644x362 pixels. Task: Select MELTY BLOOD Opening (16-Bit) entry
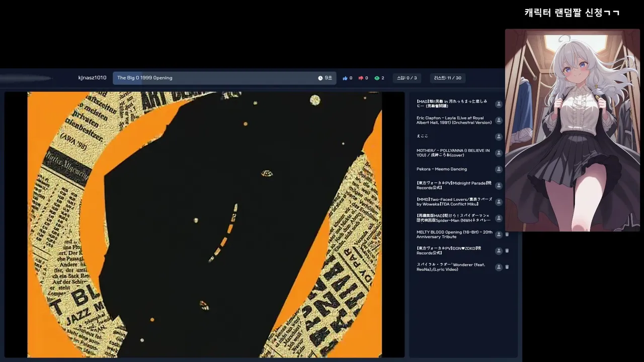(454, 234)
